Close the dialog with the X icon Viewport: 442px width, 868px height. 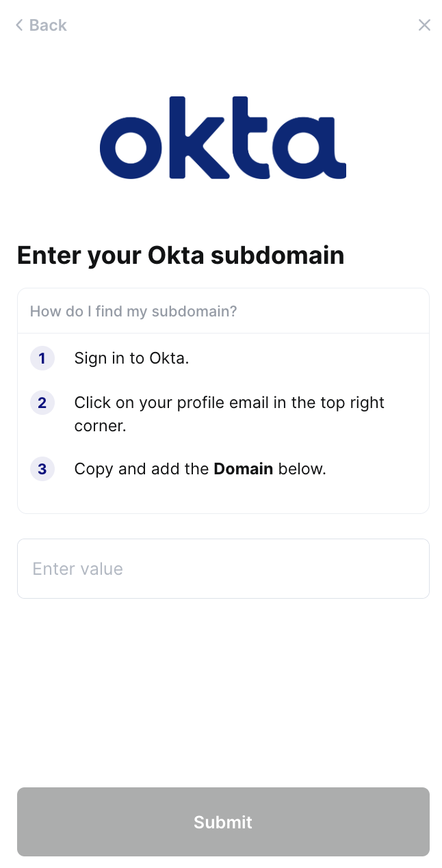coord(424,25)
